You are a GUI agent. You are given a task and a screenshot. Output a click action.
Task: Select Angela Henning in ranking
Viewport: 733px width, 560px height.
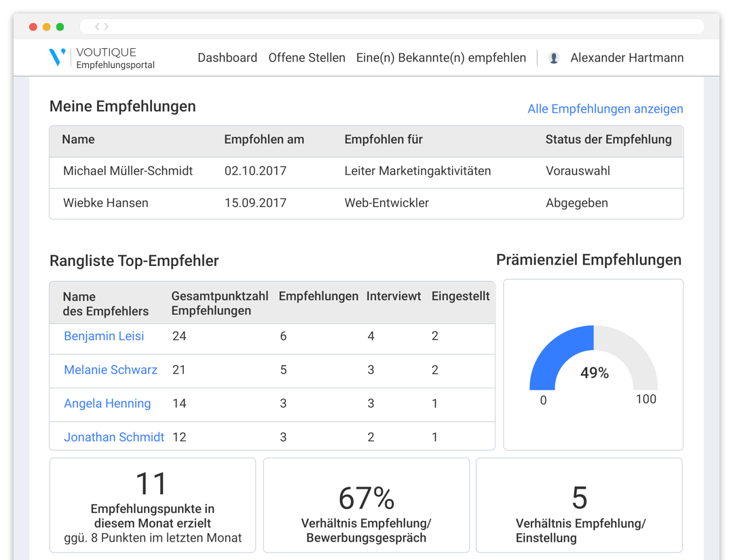tap(107, 403)
